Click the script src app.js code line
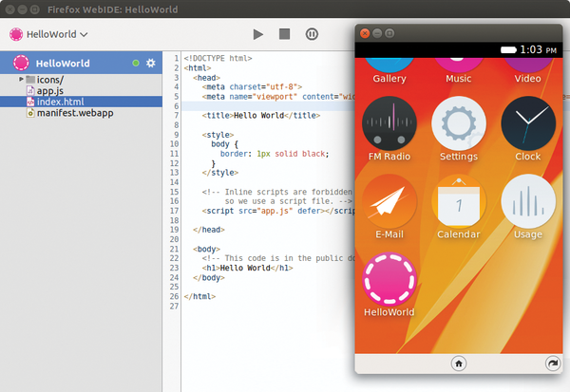The width and height of the screenshot is (570, 392). click(278, 211)
